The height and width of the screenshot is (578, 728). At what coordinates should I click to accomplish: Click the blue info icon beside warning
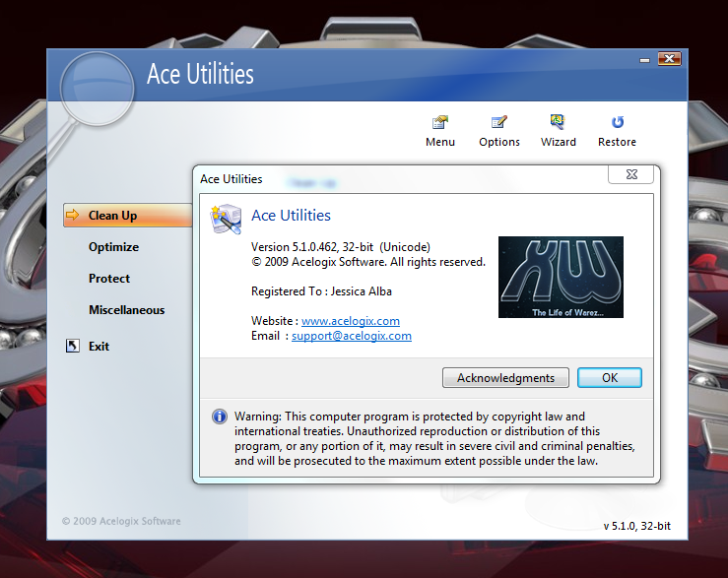click(x=220, y=417)
